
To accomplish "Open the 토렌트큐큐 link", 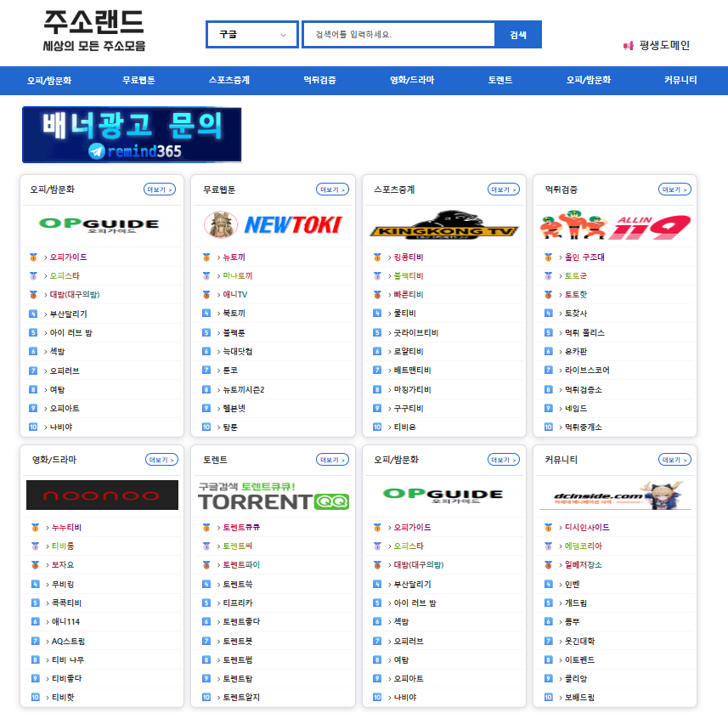I will tap(241, 528).
